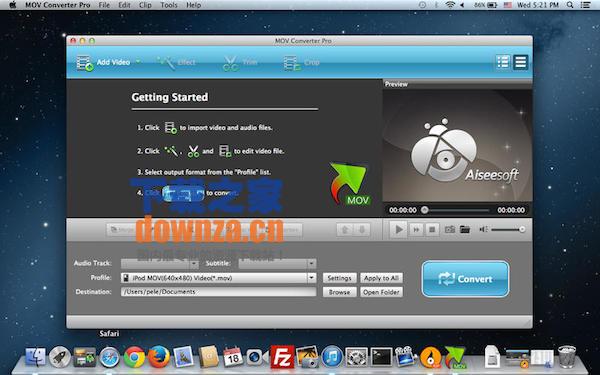Expand the Add Video dropdown arrow
600x375 pixels.
click(138, 62)
